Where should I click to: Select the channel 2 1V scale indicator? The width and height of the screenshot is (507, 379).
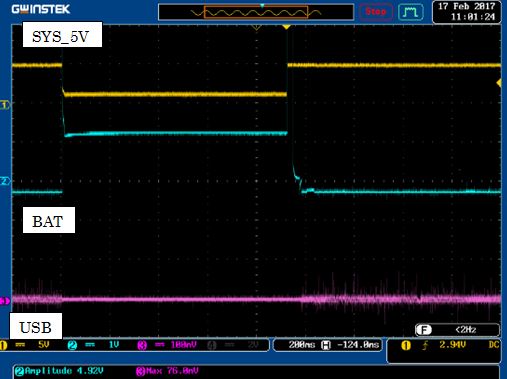(94, 345)
